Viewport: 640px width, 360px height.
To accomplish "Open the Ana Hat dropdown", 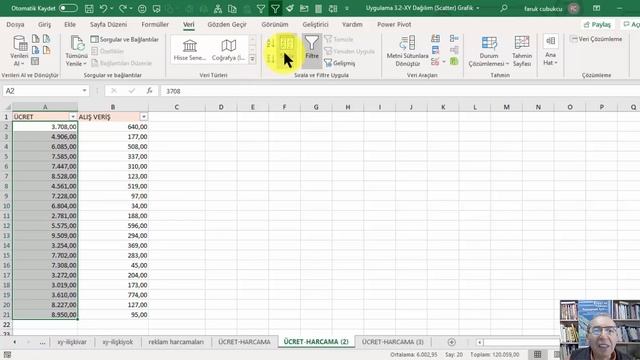I will (550, 51).
